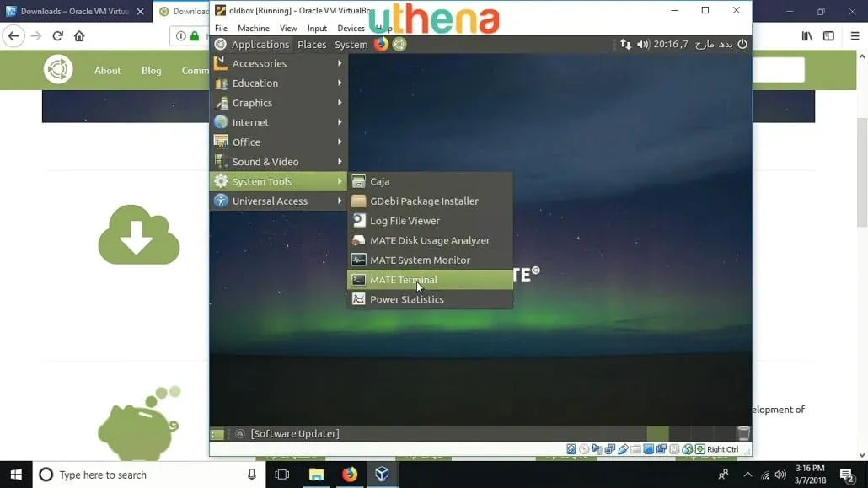
Task: Open Task View on Windows taskbar
Action: (x=282, y=475)
